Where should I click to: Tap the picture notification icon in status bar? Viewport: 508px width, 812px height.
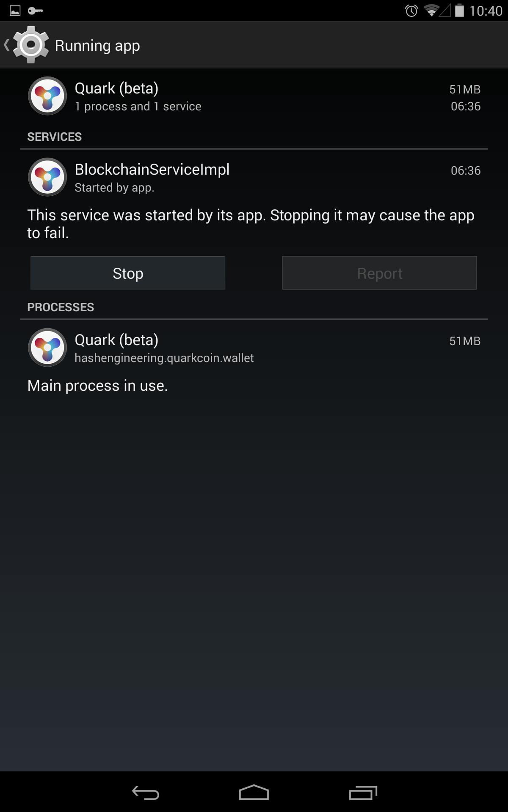pyautogui.click(x=15, y=11)
